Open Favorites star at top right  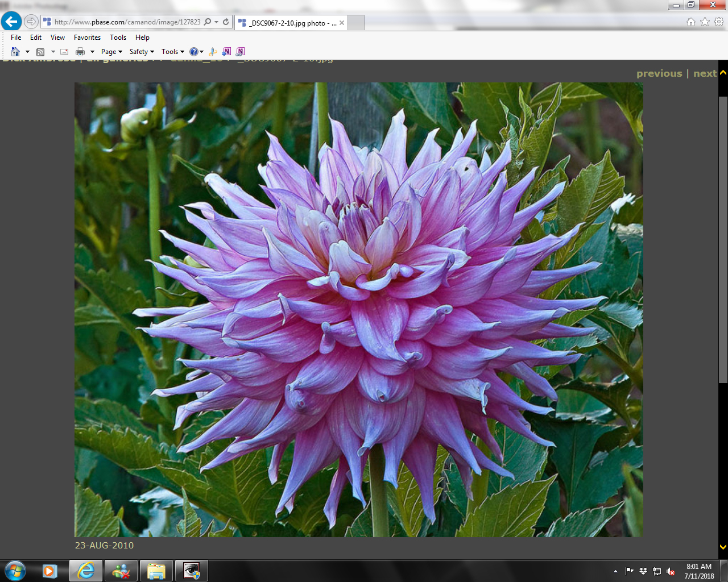click(x=705, y=22)
